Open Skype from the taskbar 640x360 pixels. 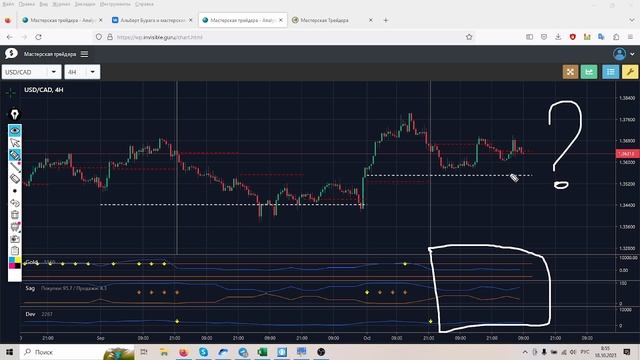203,352
